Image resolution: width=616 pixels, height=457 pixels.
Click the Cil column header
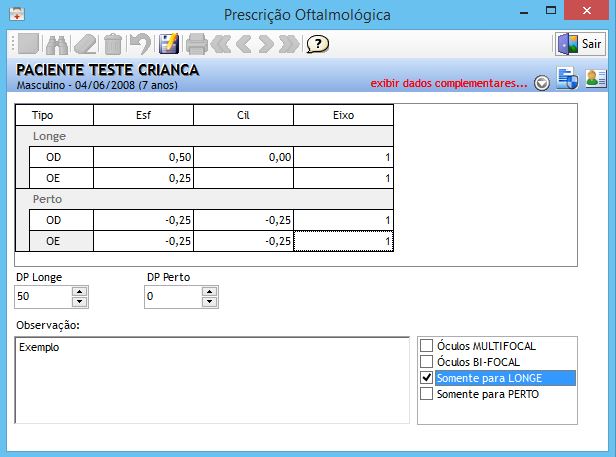pos(243,115)
